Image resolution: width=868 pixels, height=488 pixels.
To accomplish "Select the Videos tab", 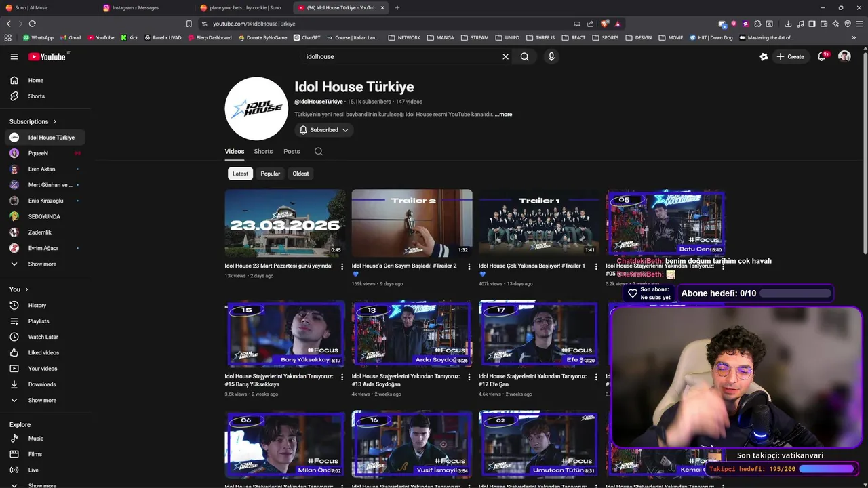I will (235, 151).
